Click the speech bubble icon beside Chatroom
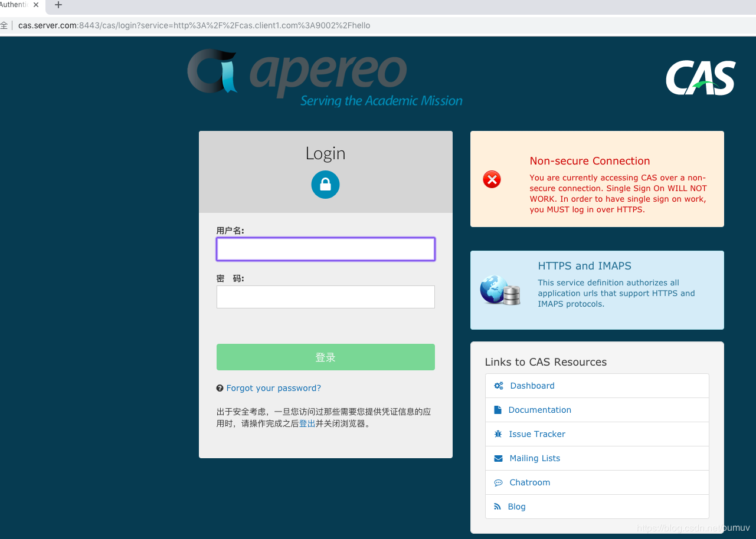This screenshot has height=539, width=756. click(498, 482)
